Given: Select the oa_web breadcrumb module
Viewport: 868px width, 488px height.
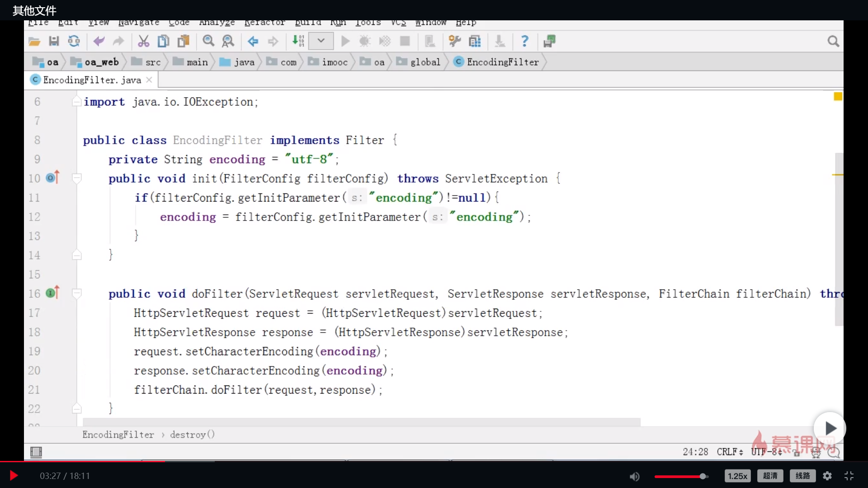Looking at the screenshot, I should click(95, 62).
